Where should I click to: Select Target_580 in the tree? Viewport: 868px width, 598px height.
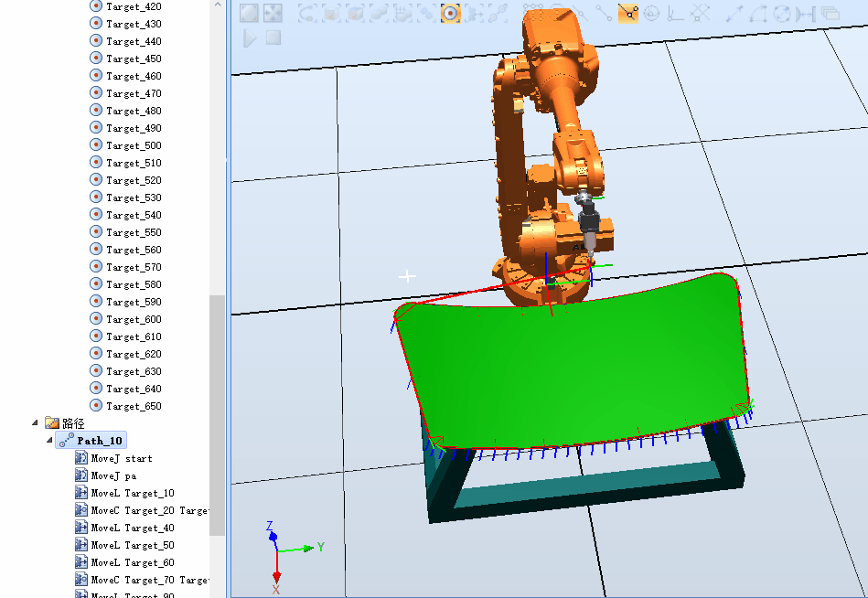click(134, 283)
